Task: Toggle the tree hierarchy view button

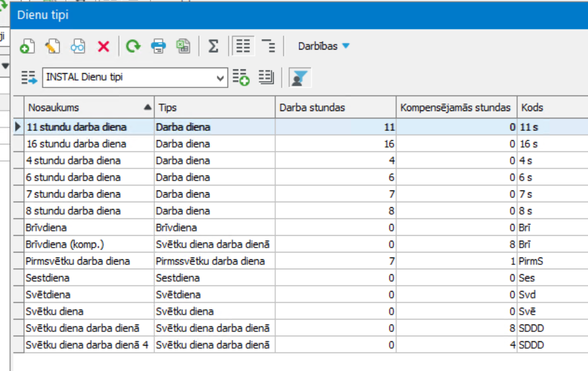Action: [269, 46]
